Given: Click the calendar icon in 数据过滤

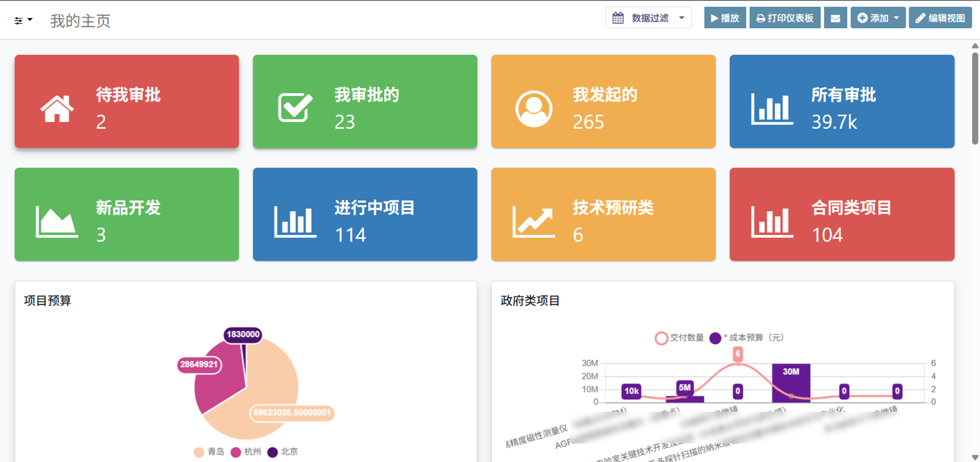Looking at the screenshot, I should click(618, 18).
